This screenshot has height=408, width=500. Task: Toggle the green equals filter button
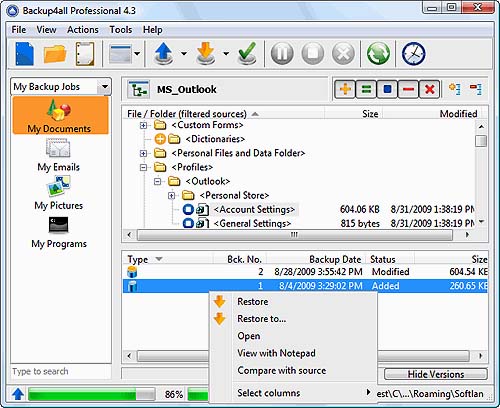pyautogui.click(x=366, y=89)
